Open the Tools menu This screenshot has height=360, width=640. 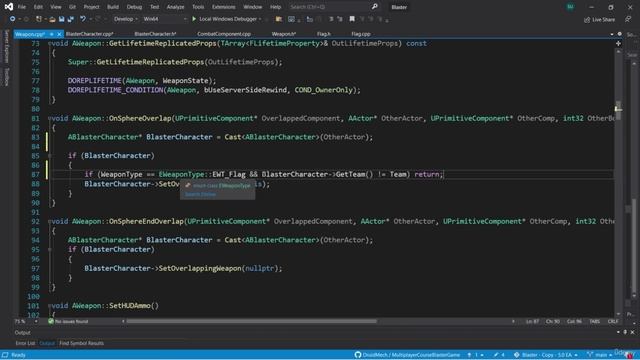coord(198,7)
